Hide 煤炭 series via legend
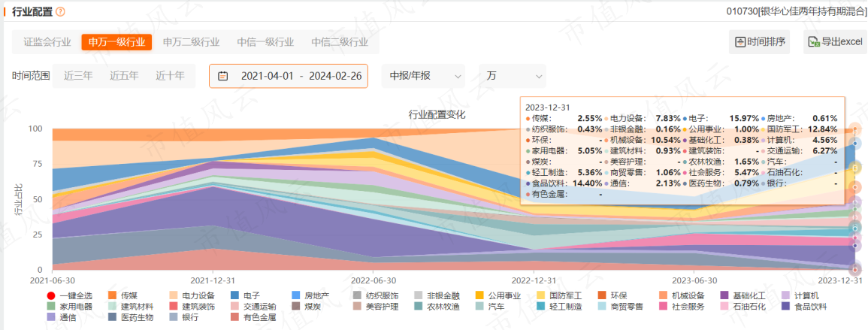868x330 pixels. pyautogui.click(x=306, y=306)
